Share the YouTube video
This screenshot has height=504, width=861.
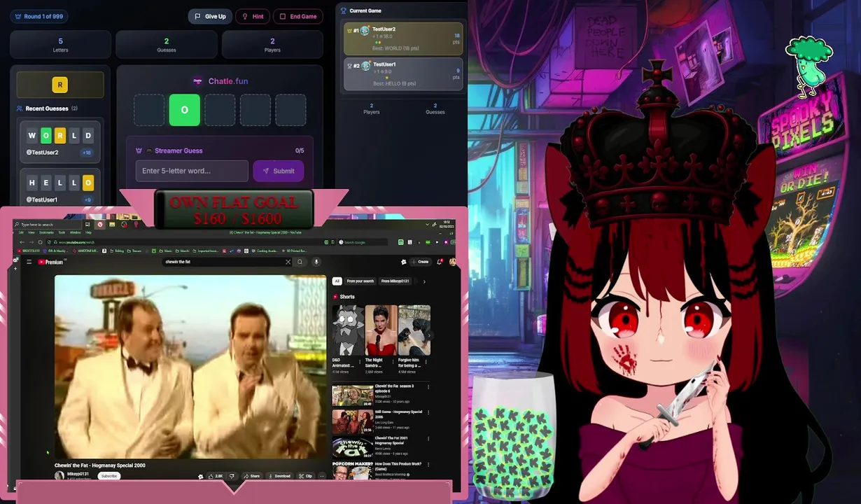[x=251, y=476]
